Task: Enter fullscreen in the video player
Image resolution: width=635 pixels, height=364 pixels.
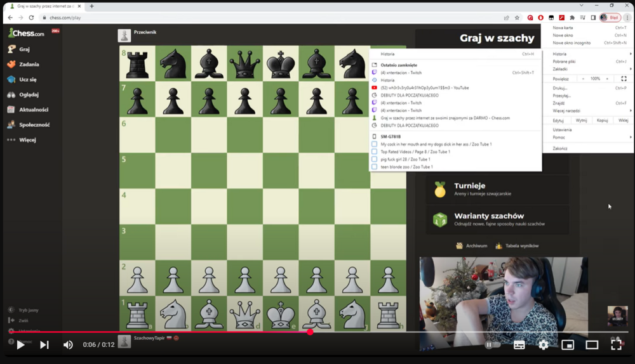Action: (617, 344)
